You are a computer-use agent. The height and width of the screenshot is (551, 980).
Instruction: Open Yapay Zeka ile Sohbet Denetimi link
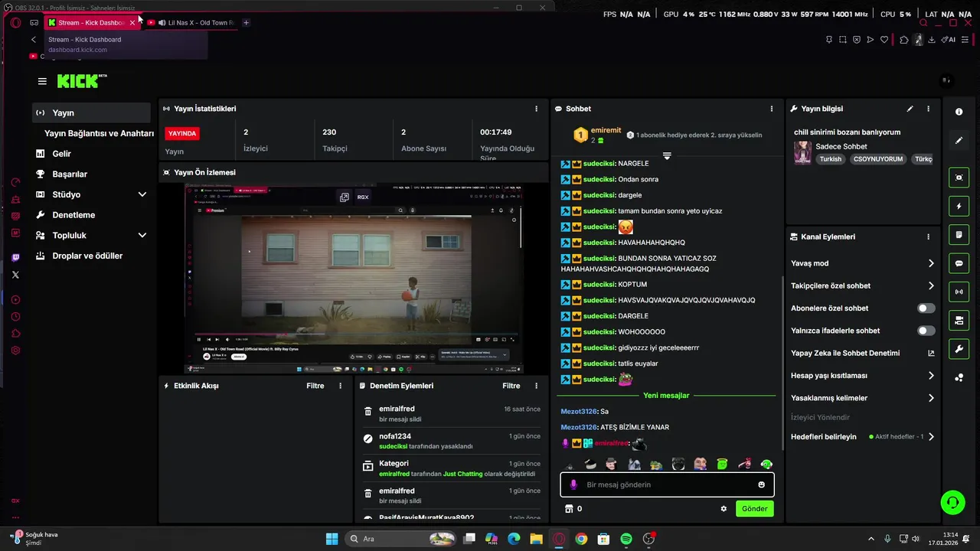[863, 354]
